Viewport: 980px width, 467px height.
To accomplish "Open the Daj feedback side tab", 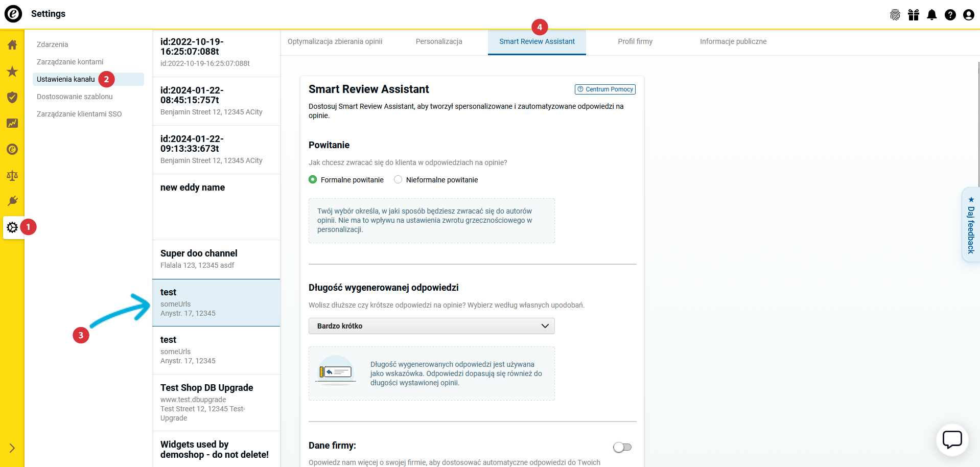I will pyautogui.click(x=970, y=225).
